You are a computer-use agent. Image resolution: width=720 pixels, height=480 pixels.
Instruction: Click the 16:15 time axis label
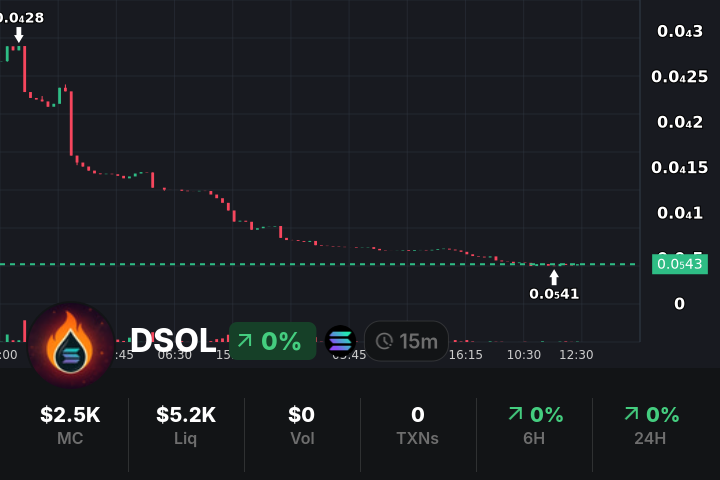click(466, 354)
